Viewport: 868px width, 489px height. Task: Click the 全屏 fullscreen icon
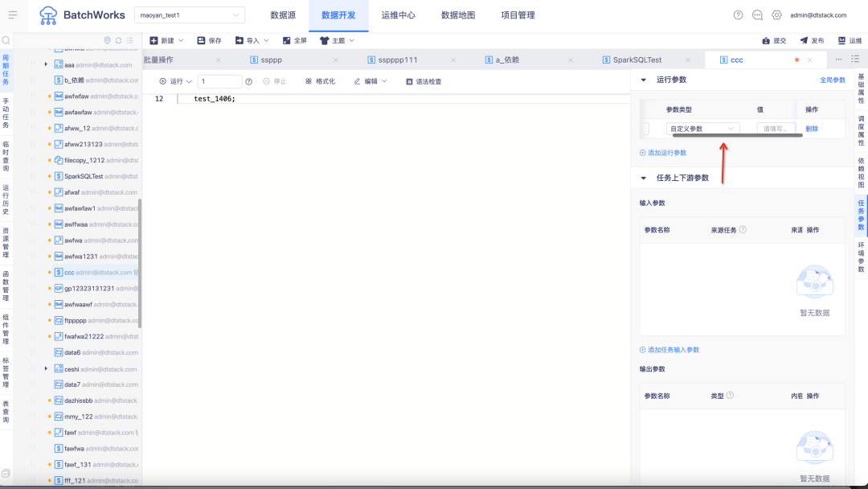pyautogui.click(x=287, y=40)
